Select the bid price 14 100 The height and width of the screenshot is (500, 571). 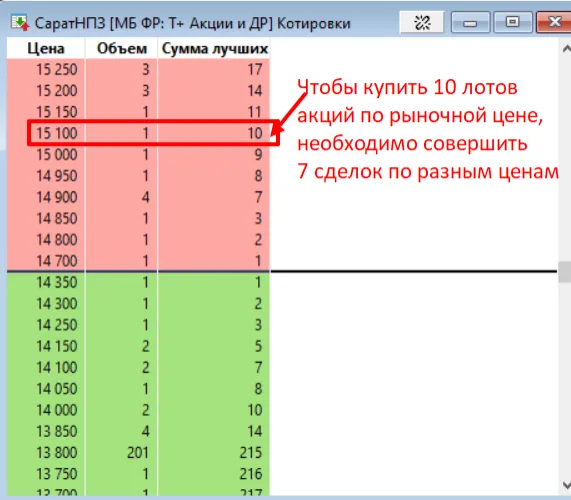click(x=57, y=367)
